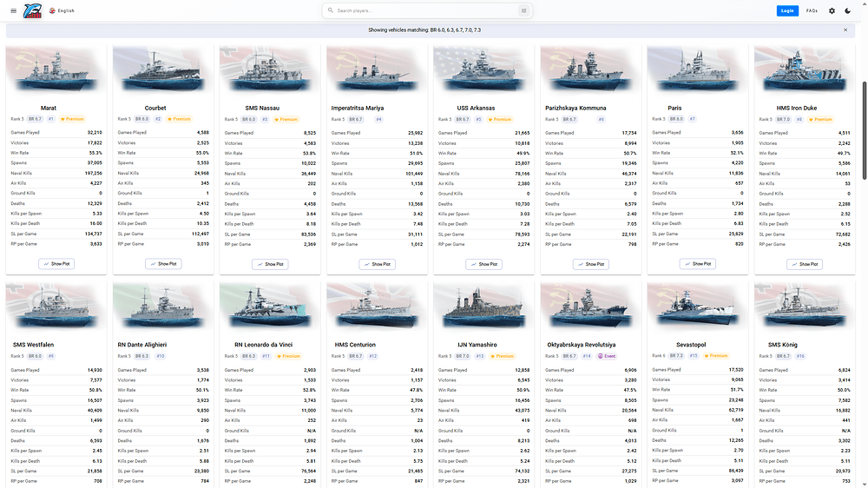868x488 pixels.
Task: Show Plot for Marat
Action: click(56, 264)
